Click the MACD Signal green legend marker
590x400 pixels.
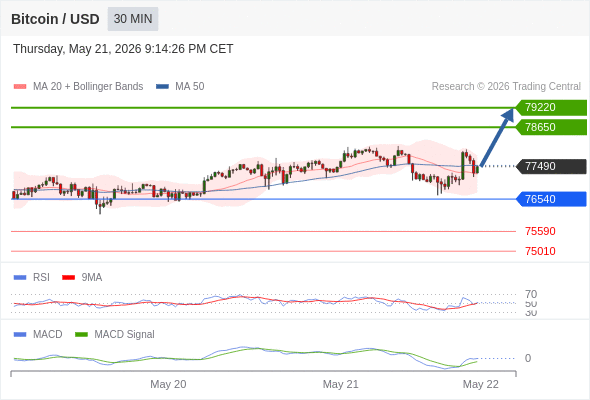pos(81,335)
